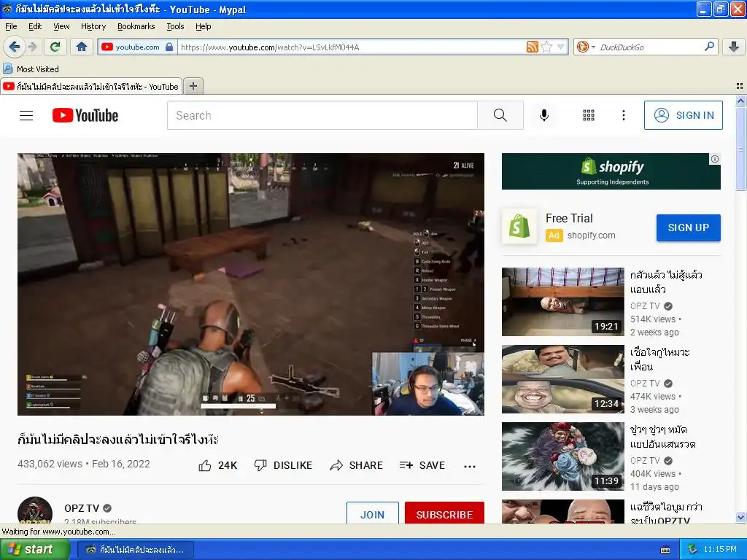
Task: Click the OPZ TV channel avatar
Action: 35,511
